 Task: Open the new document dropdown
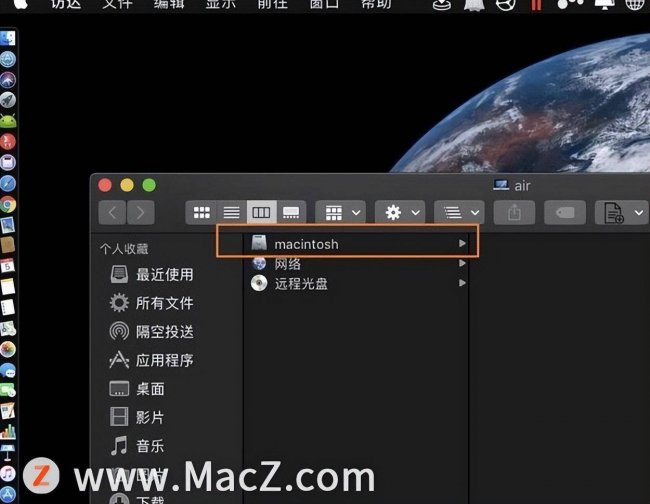point(621,213)
